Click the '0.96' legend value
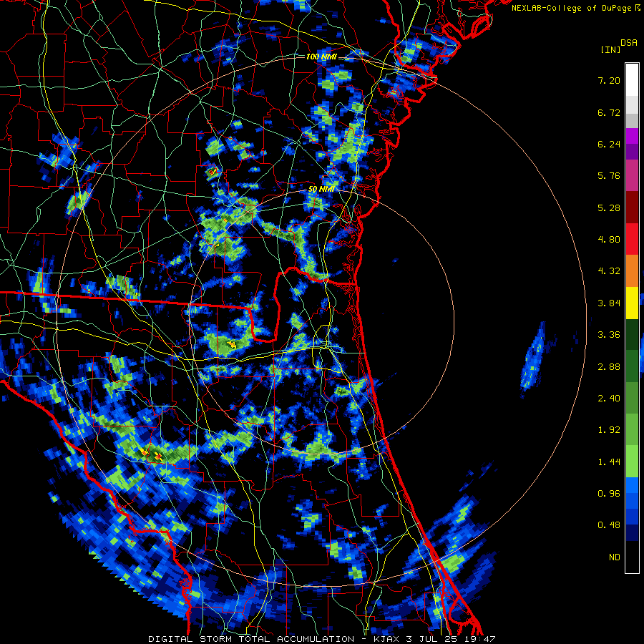 coord(609,494)
